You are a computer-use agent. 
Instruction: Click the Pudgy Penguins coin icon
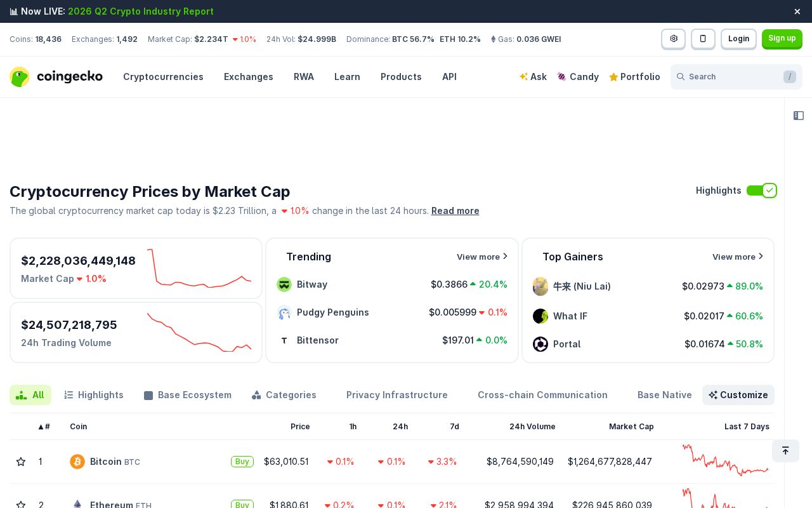coord(284,312)
